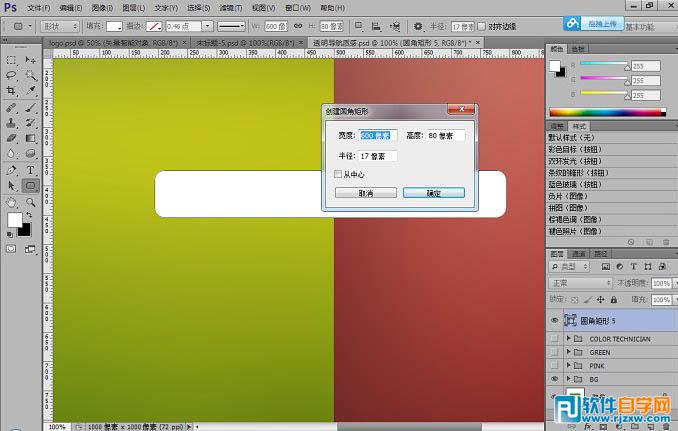Open the 正常 blend mode dropdown
678x431 pixels.
point(582,283)
